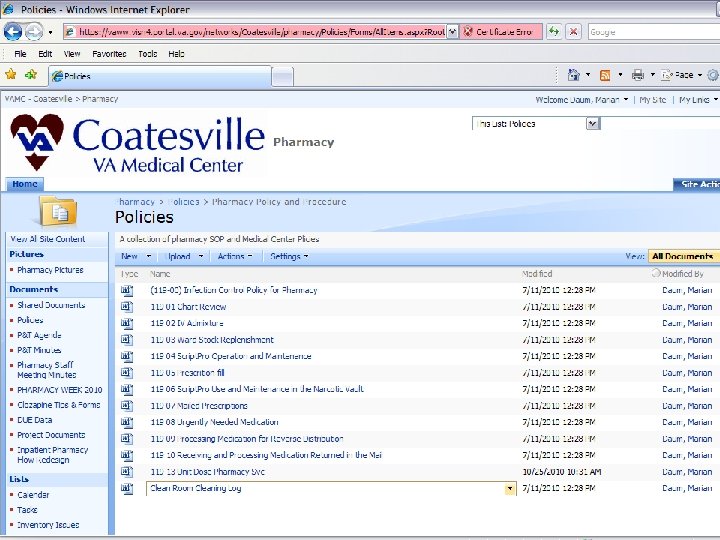Open the Page toolbar menu

point(681,75)
